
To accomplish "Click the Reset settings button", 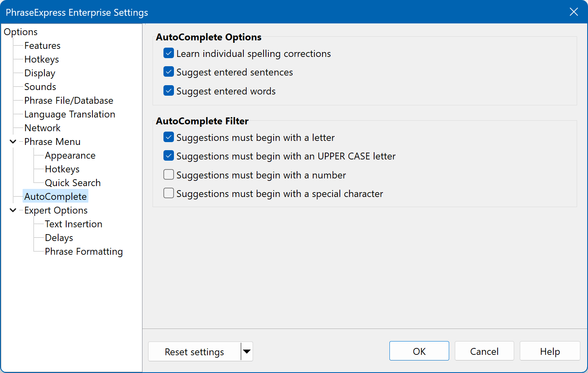I will (x=195, y=352).
